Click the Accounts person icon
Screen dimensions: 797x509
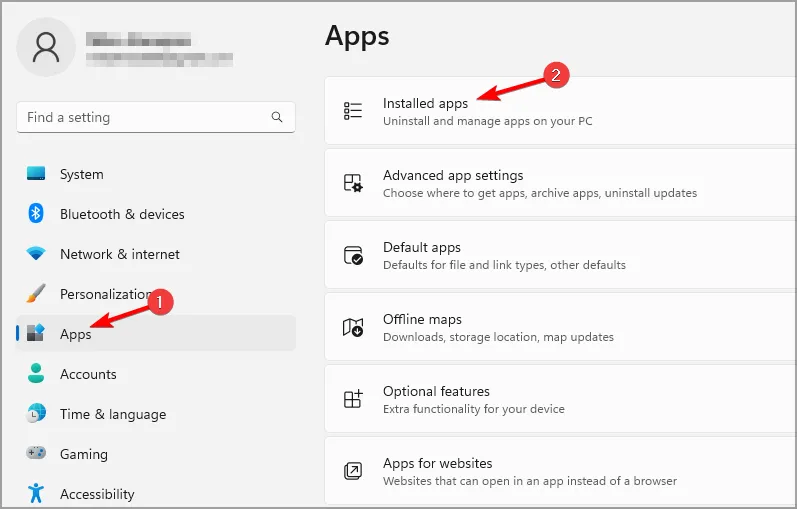[x=36, y=373]
